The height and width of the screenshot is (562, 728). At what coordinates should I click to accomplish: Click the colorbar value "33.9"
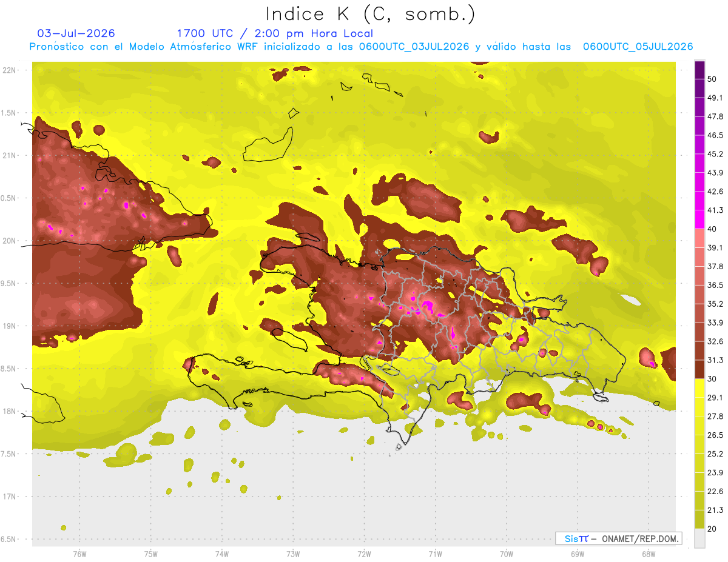[716, 323]
